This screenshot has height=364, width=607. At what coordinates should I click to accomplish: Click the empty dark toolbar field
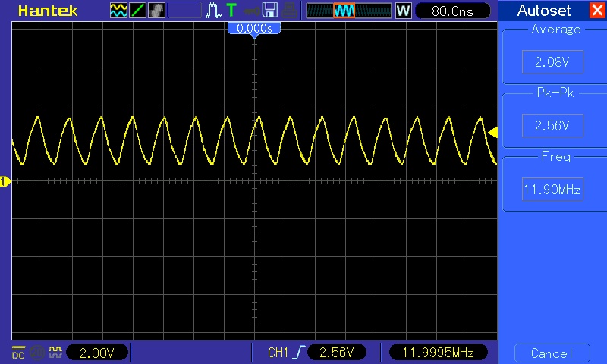(x=184, y=11)
